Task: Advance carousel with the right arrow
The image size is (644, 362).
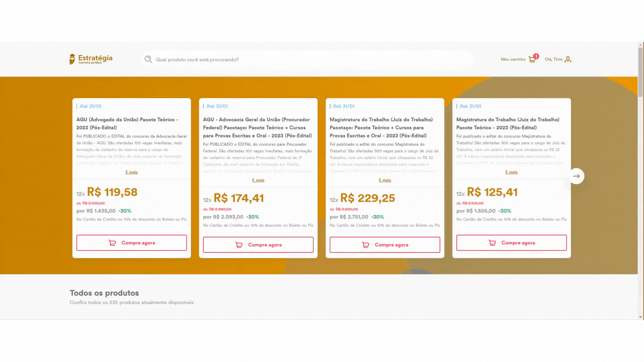Action: (x=576, y=176)
